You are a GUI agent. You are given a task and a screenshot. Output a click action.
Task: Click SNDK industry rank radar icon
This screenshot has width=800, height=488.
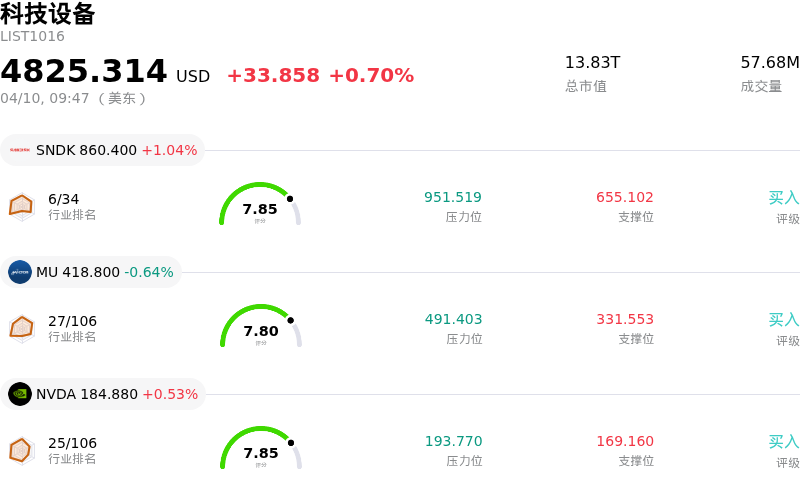coord(21,205)
